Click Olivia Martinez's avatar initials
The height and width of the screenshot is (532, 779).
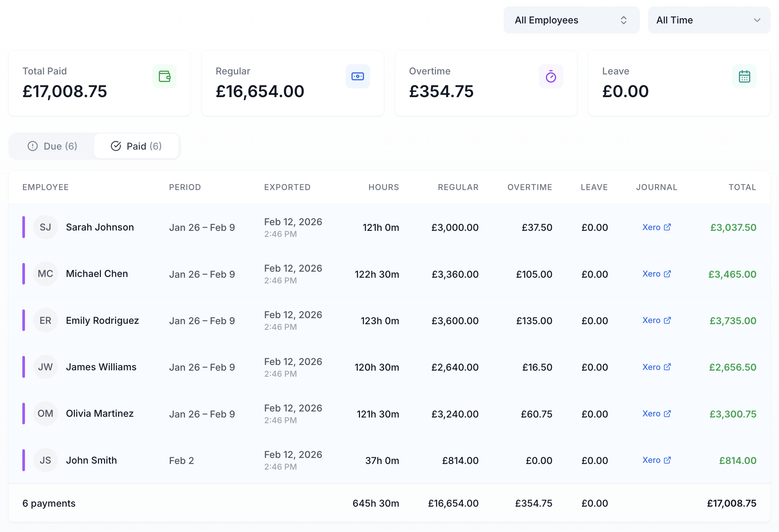pyautogui.click(x=45, y=413)
